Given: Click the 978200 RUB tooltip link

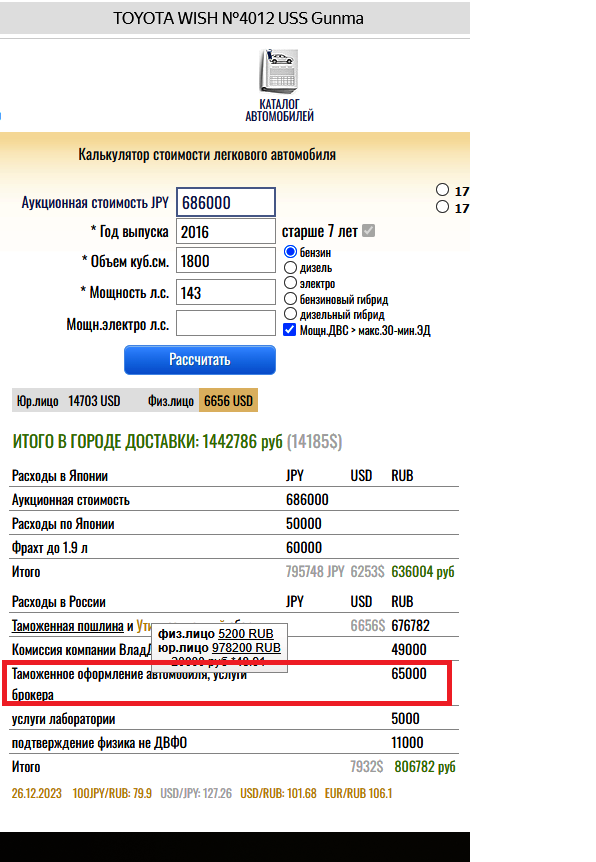Looking at the screenshot, I should (246, 648).
